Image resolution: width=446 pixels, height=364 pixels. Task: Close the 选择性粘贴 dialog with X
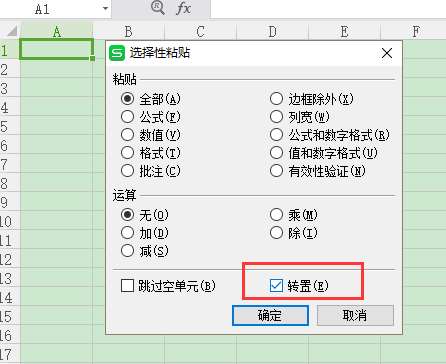387,53
